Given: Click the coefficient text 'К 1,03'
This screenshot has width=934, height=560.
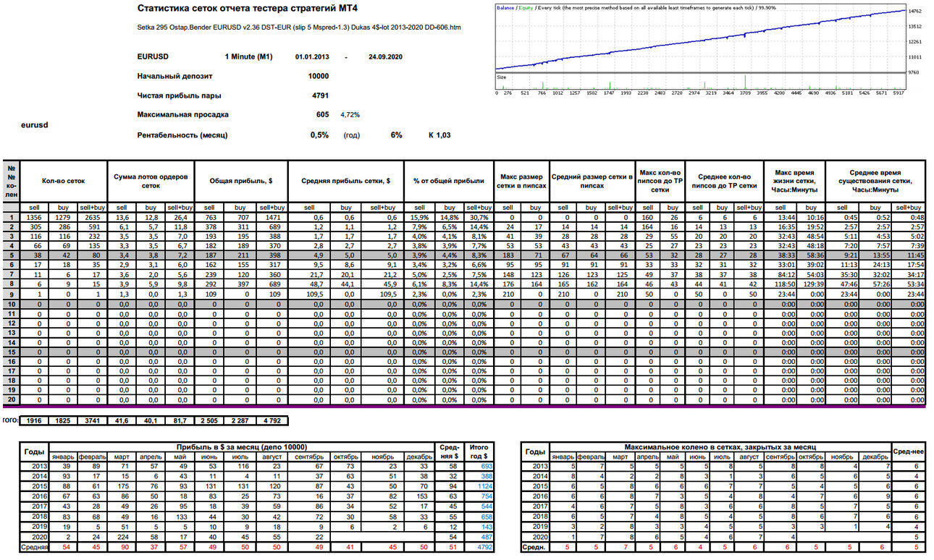Looking at the screenshot, I should pos(439,135).
